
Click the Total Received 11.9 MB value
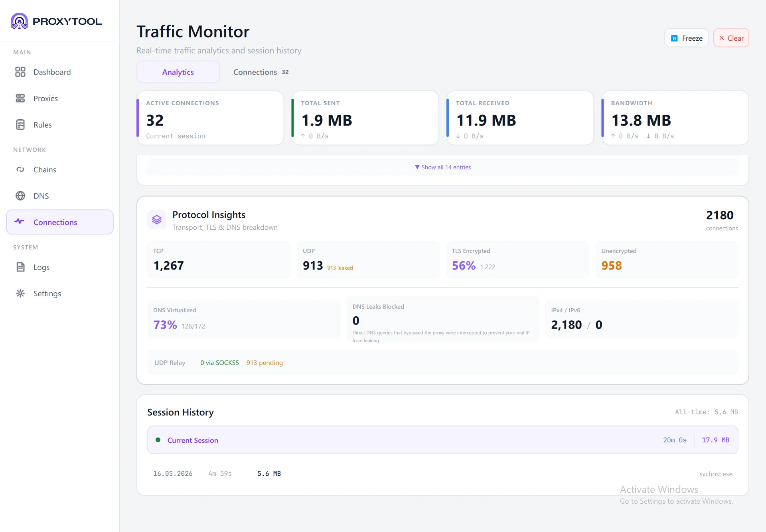click(486, 120)
